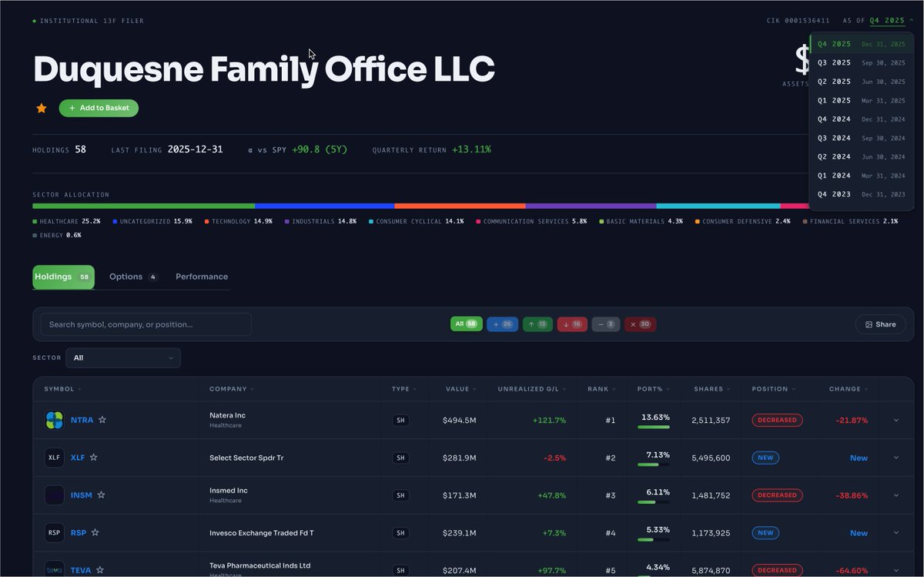
Task: Click the orange favorite star under the title
Action: [42, 109]
